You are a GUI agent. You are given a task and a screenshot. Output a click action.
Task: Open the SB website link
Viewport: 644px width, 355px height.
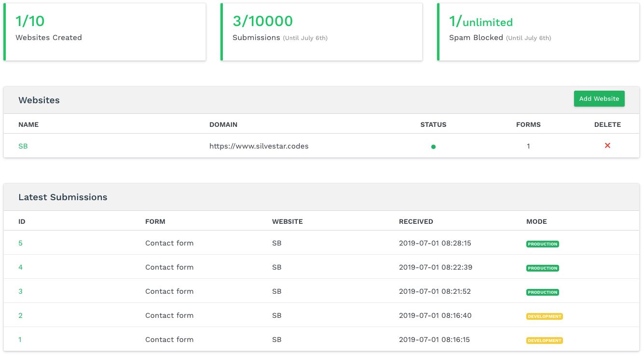click(23, 146)
